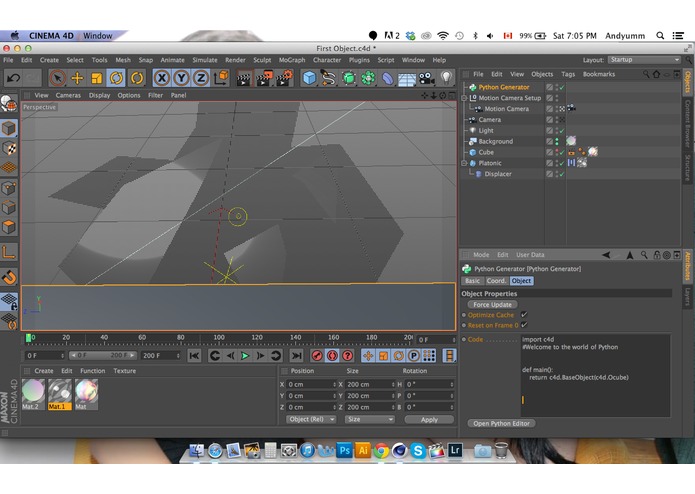Open Photoshop from the Dock
Screen dimensions: 695x494
[x=344, y=451]
